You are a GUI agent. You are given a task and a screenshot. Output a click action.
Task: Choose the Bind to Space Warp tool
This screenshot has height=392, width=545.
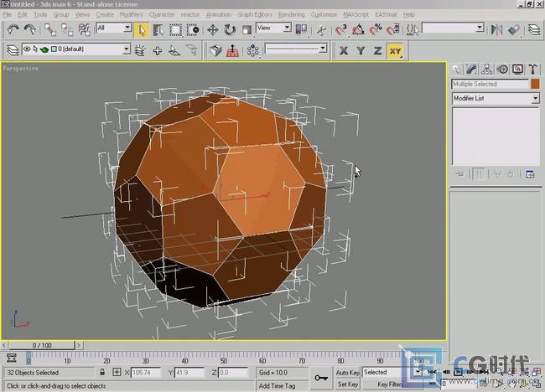click(x=84, y=29)
